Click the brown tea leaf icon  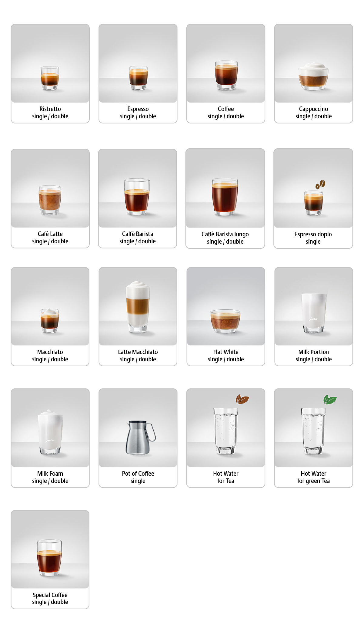click(242, 400)
